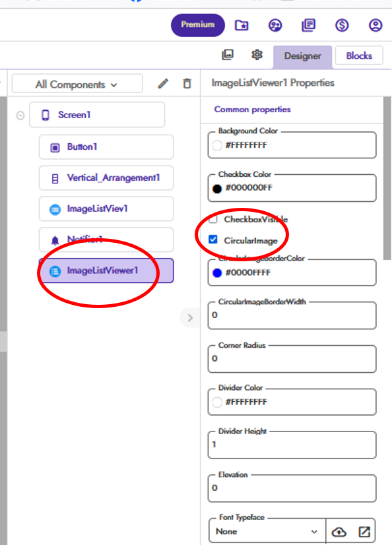The width and height of the screenshot is (392, 545).
Task: Open the Font Typeface None dropdown
Action: (267, 531)
